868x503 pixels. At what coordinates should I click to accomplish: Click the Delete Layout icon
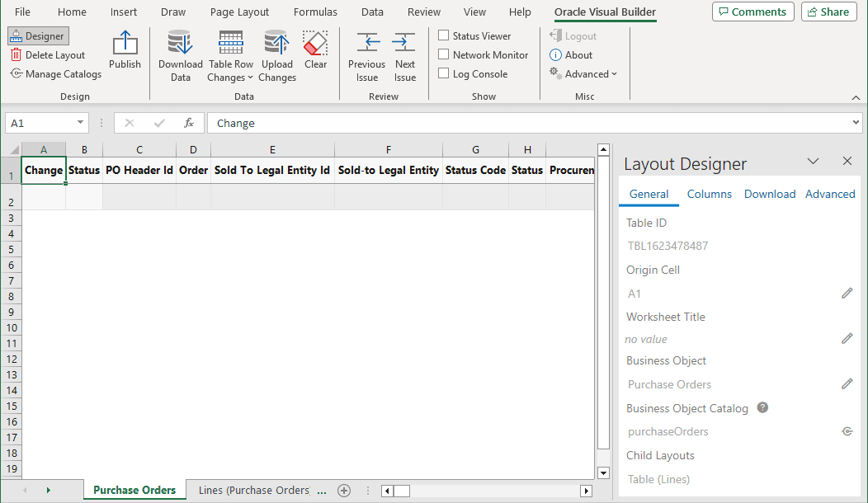pyautogui.click(x=48, y=54)
